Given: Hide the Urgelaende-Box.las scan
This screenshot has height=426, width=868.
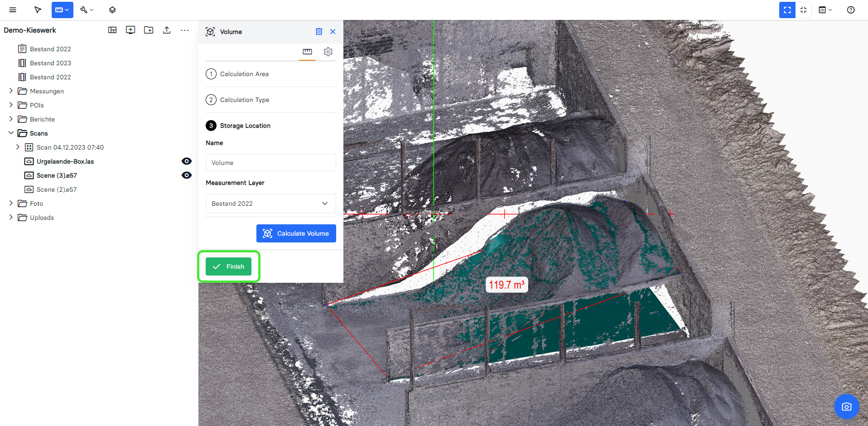Looking at the screenshot, I should (187, 161).
